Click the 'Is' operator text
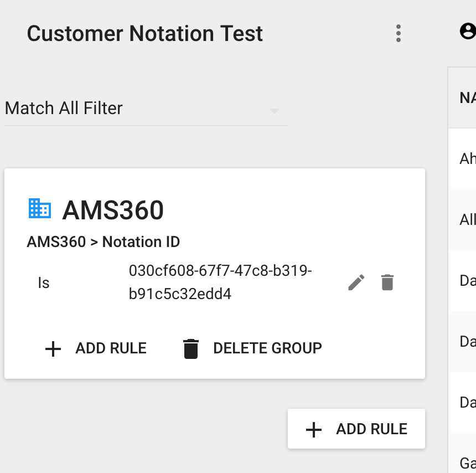Viewport: 476px width, 473px height. coord(44,283)
